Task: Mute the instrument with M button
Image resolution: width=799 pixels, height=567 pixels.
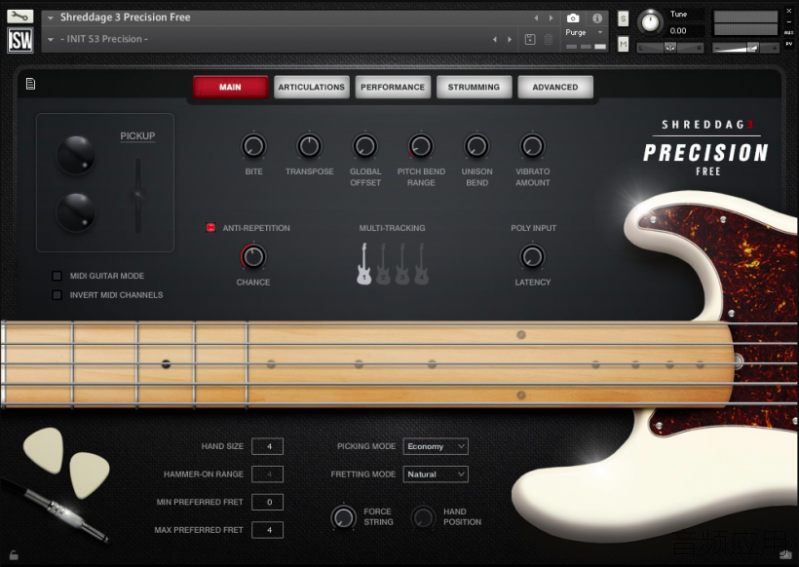Action: click(623, 44)
